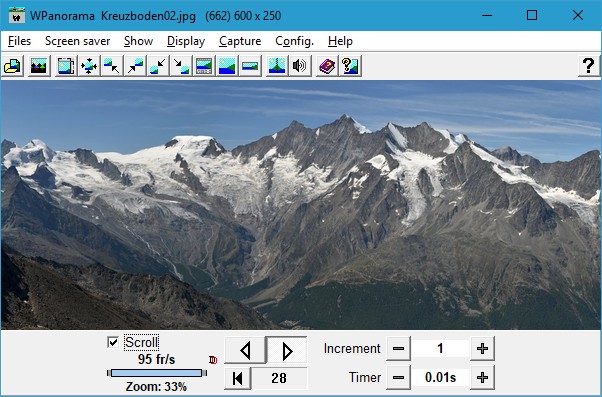Click the "Scroll" label text

[x=142, y=342]
